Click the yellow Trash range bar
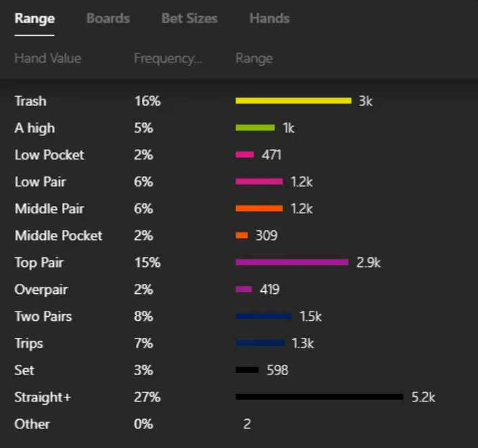The height and width of the screenshot is (448, 478). (x=293, y=101)
